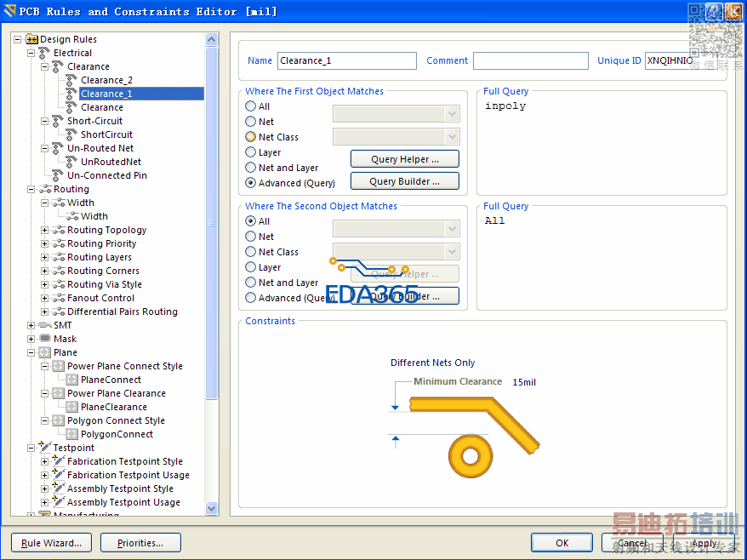Select Net for the second object
Viewport: 747px width, 560px height.
click(251, 237)
